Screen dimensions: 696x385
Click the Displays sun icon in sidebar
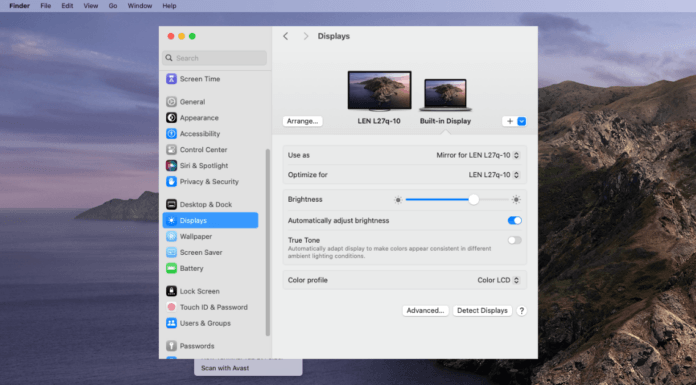[x=171, y=220]
